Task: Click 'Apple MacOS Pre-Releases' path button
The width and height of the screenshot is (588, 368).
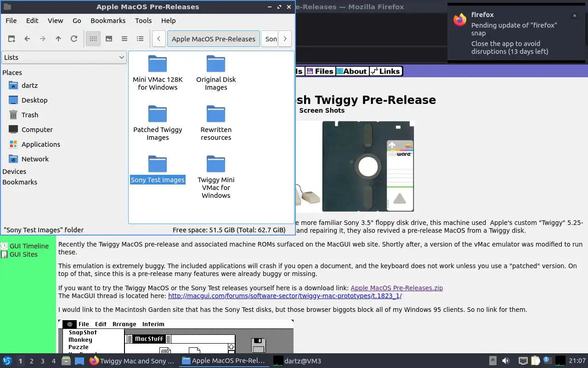Action: [x=214, y=39]
